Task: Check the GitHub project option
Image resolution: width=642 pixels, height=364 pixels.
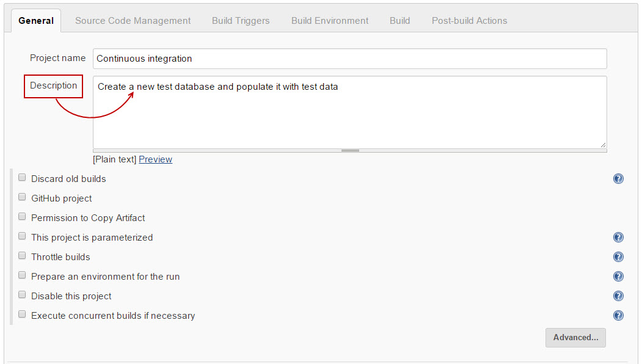Action: coord(22,197)
